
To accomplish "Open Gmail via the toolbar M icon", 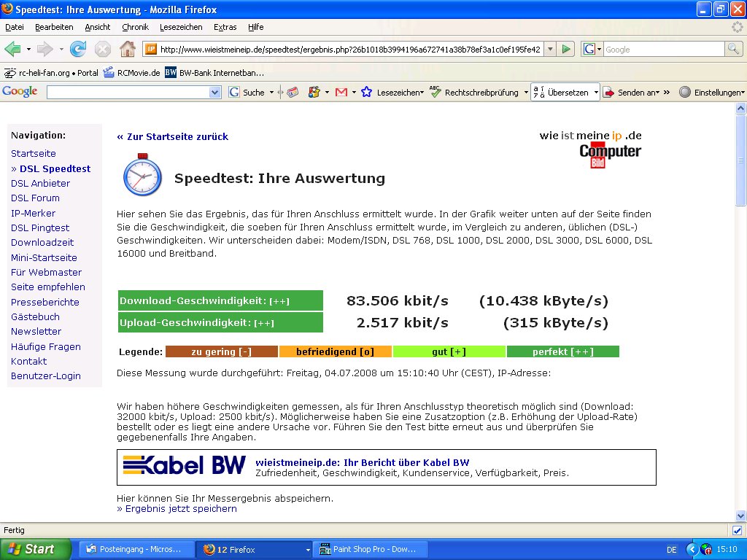I will pyautogui.click(x=341, y=92).
